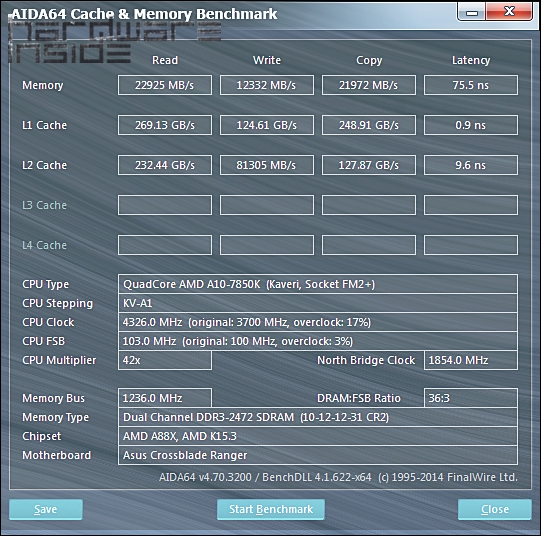Click the red X window close icon
The height and width of the screenshot is (536, 541).
point(509,12)
